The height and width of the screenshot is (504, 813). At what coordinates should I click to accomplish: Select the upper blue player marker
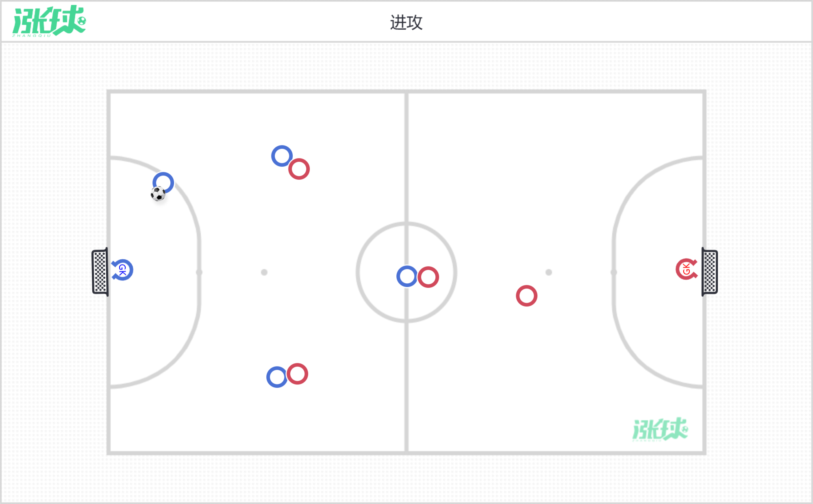click(x=282, y=156)
